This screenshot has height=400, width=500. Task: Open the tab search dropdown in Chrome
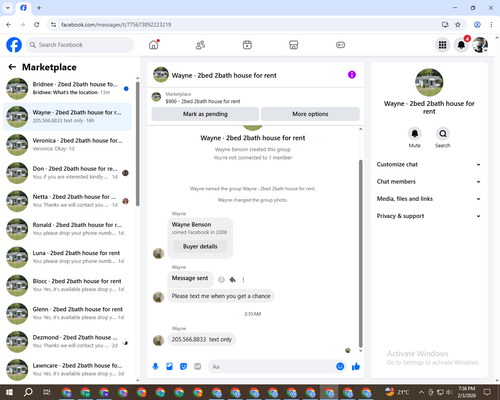point(8,8)
